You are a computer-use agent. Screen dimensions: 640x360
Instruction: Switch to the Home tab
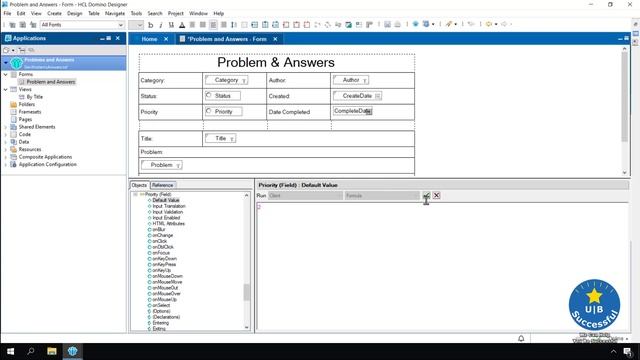(x=149, y=39)
